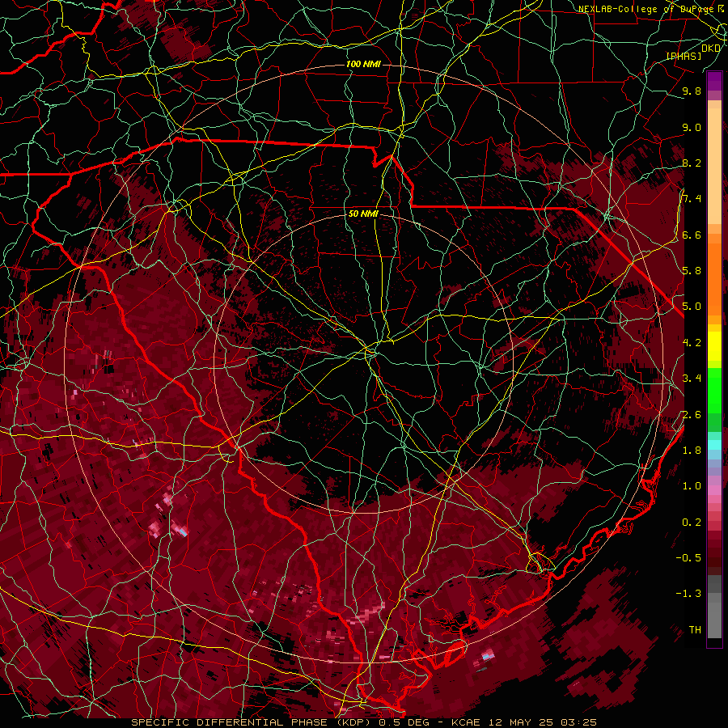This screenshot has width=728, height=728.
Task: Click the SPECIFIC DIFFERENTIAL PHASE (KDP) caption
Action: pyautogui.click(x=250, y=722)
